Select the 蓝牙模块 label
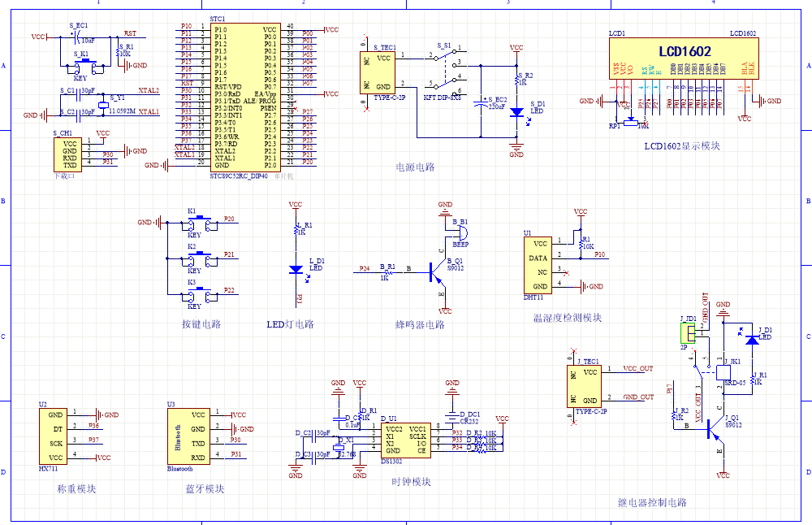This screenshot has height=525, width=812. pyautogui.click(x=205, y=488)
